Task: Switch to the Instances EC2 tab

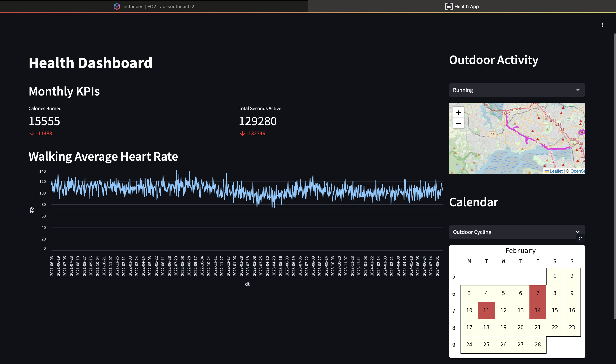Action: tap(158, 7)
